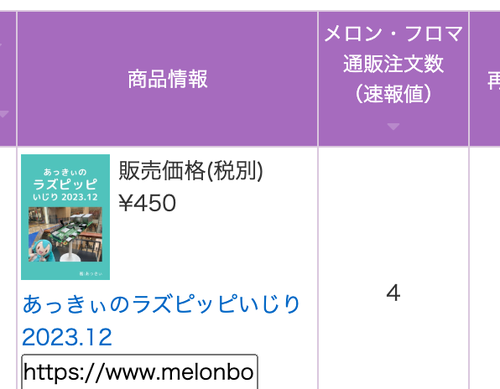Viewport: 500px width, 389px height.
Task: Select the 商品情報 column header
Action: [167, 79]
